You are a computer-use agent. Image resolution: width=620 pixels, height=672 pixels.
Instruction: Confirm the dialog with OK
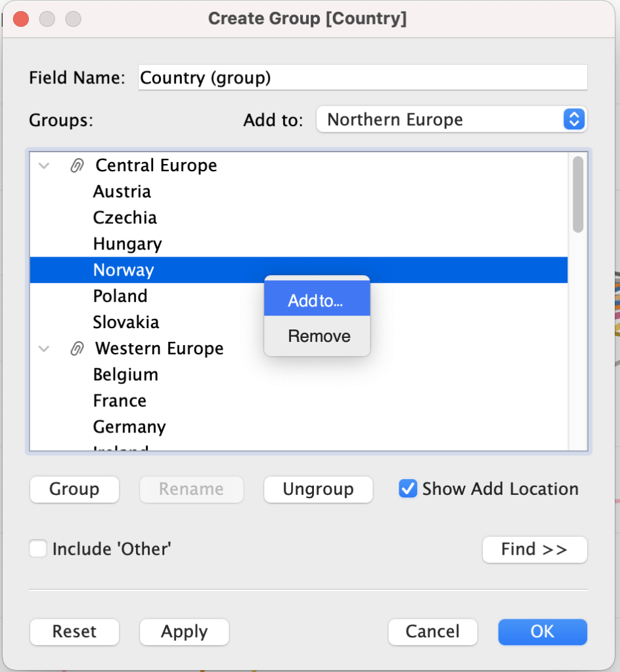[x=542, y=631]
